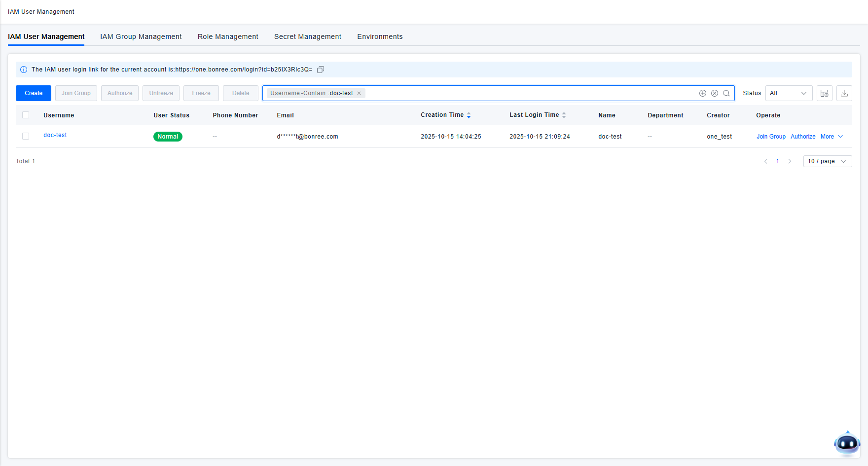The height and width of the screenshot is (466, 868).
Task: Clear all search filters icon
Action: (x=715, y=93)
